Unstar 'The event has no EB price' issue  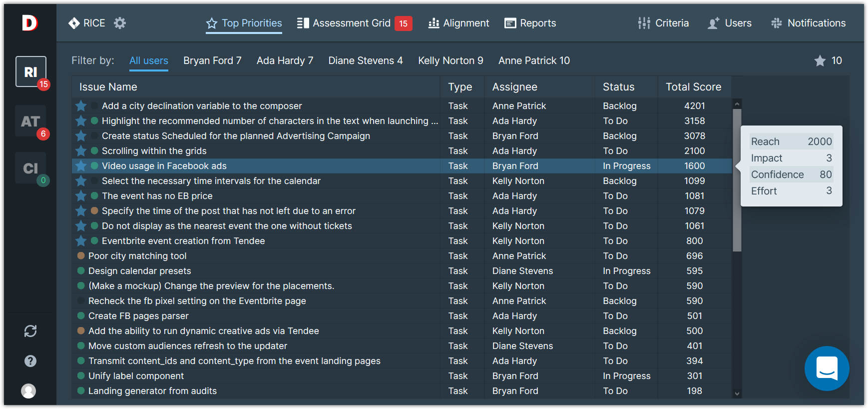coord(81,196)
